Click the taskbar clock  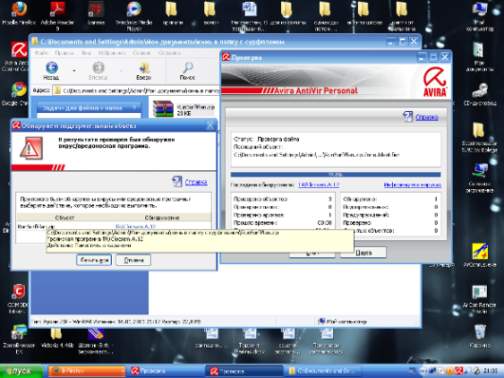pyautogui.click(x=490, y=371)
